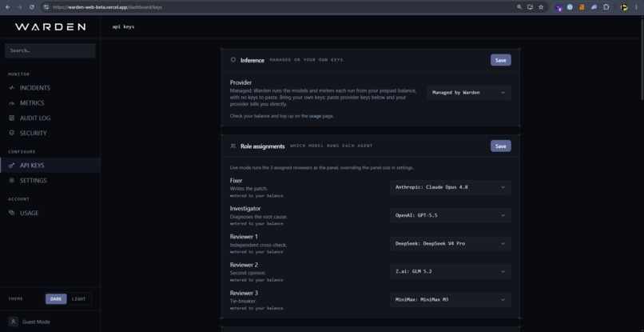
Task: Click the 'Reviewer 3' role label
Action: pyautogui.click(x=244, y=293)
